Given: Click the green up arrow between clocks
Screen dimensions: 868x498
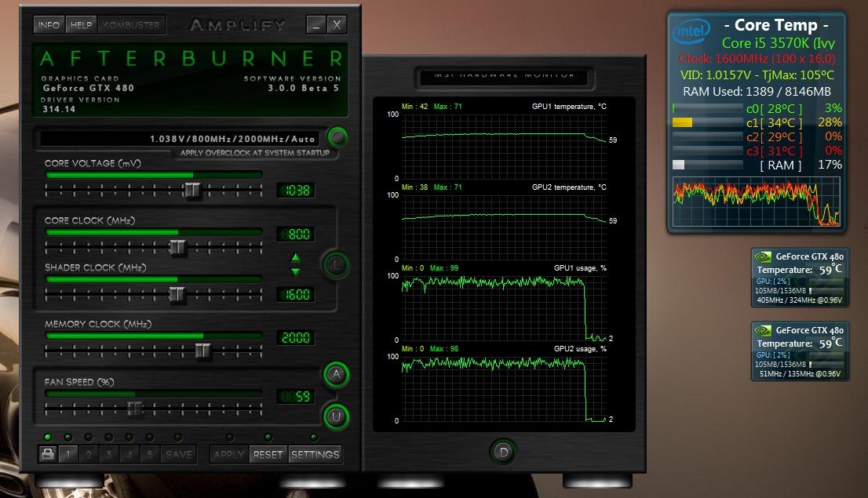Looking at the screenshot, I should click(x=296, y=257).
